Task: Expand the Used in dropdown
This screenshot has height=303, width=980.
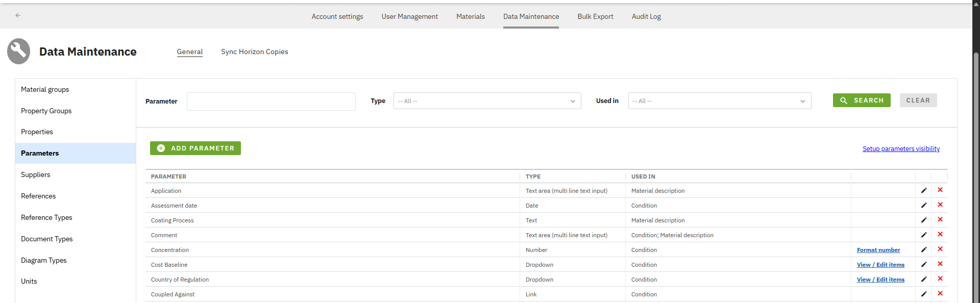Action: (719, 101)
